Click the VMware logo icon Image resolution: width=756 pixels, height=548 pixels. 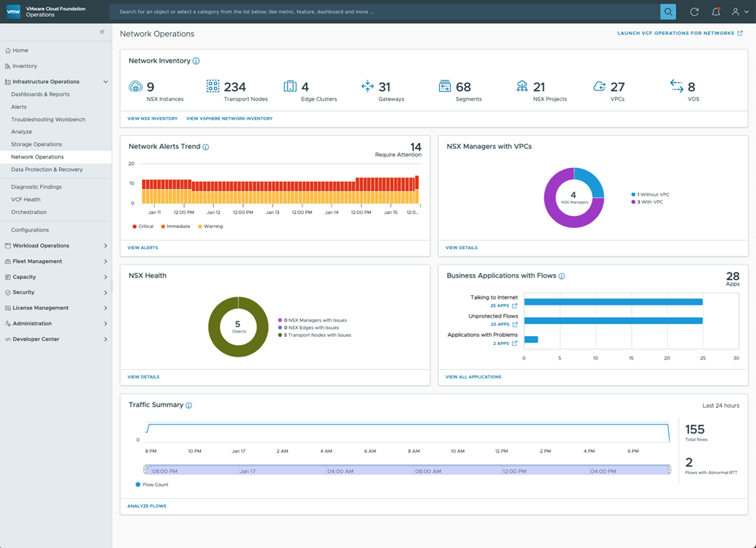pos(13,12)
